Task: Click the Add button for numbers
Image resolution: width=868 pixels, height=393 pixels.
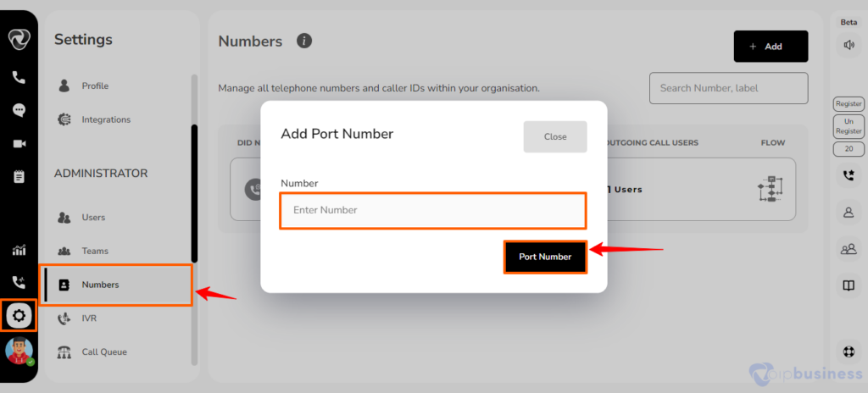Action: click(771, 47)
